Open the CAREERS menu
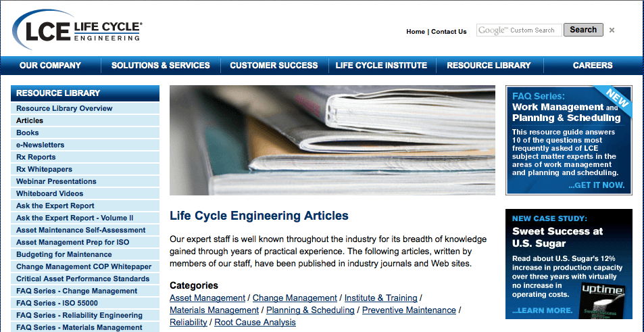 coord(593,66)
